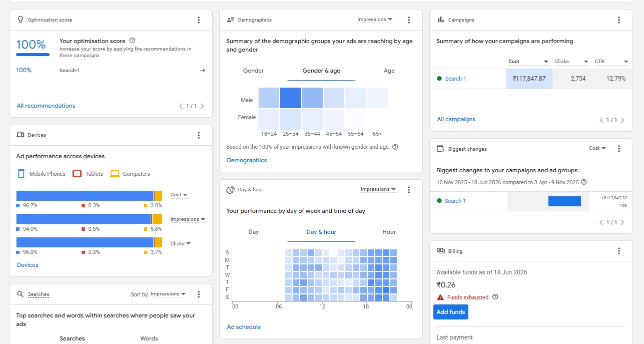Open Biggest changes Cost dropdown
The image size is (644, 344).
coord(597,148)
